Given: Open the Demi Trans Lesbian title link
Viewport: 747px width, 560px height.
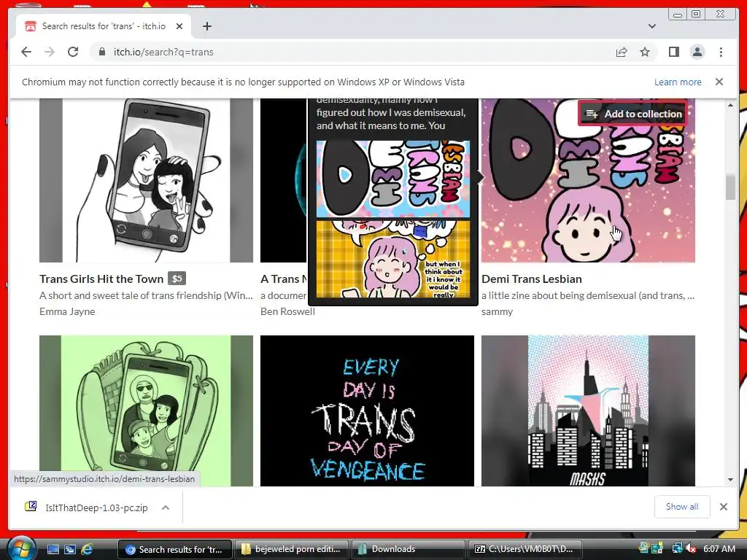Looking at the screenshot, I should point(532,279).
